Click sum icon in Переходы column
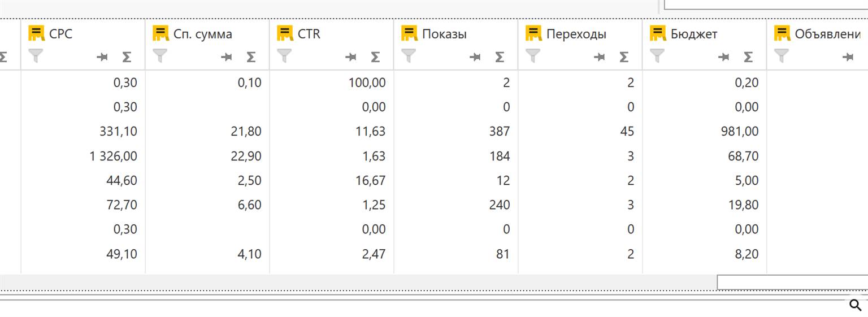This screenshot has width=868, height=317. tap(624, 57)
